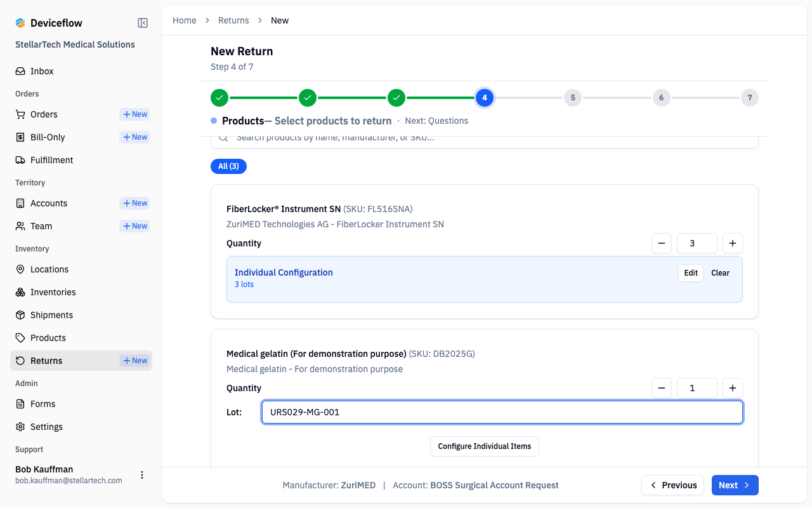Click the Settings gear icon
This screenshot has height=508, width=812.
[x=20, y=427]
